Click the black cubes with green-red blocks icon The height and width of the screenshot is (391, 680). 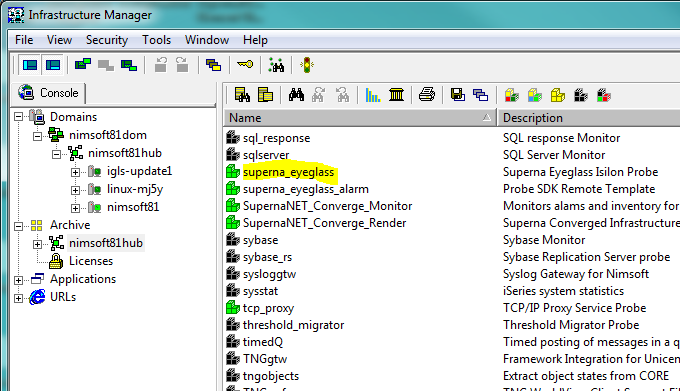pos(604,95)
